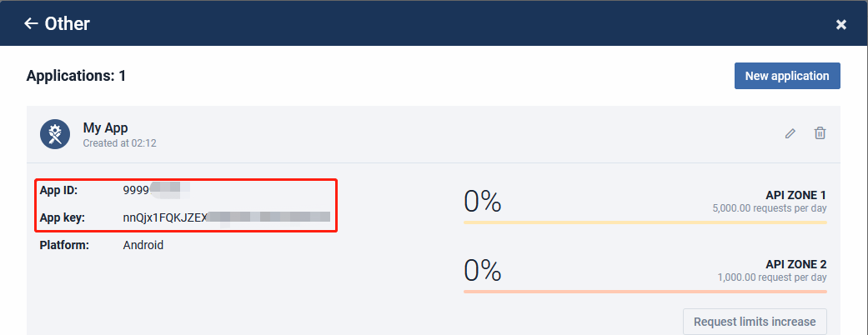868x335 pixels.
Task: Click the 0% usage figure for Zone 1
Action: click(x=483, y=201)
